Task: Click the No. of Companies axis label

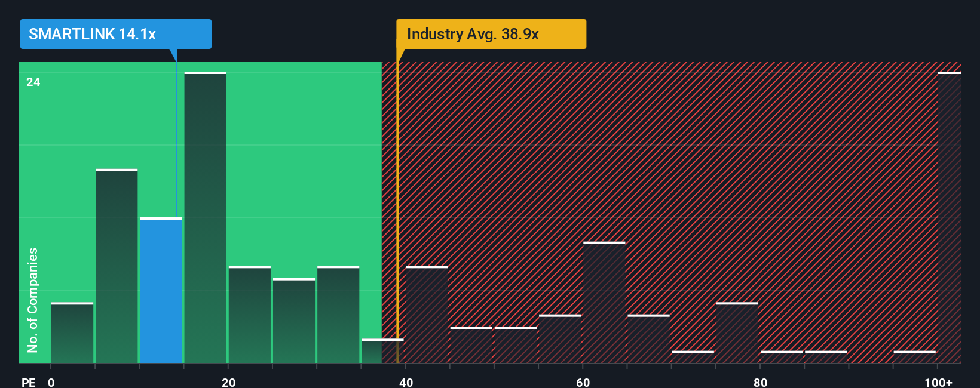Action: (33, 300)
